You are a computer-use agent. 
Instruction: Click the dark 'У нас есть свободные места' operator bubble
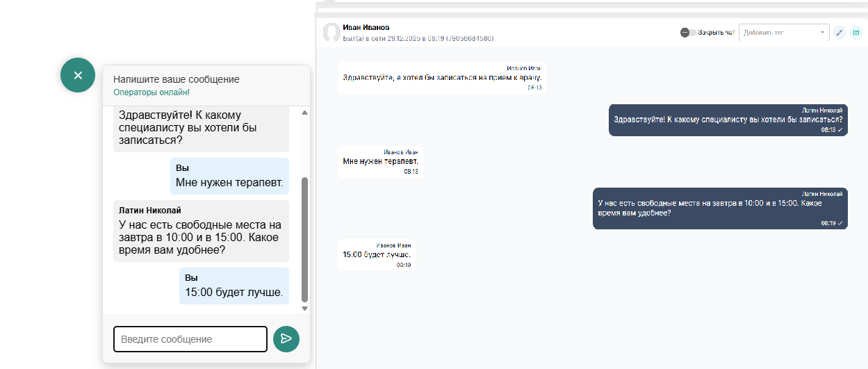[x=719, y=208]
